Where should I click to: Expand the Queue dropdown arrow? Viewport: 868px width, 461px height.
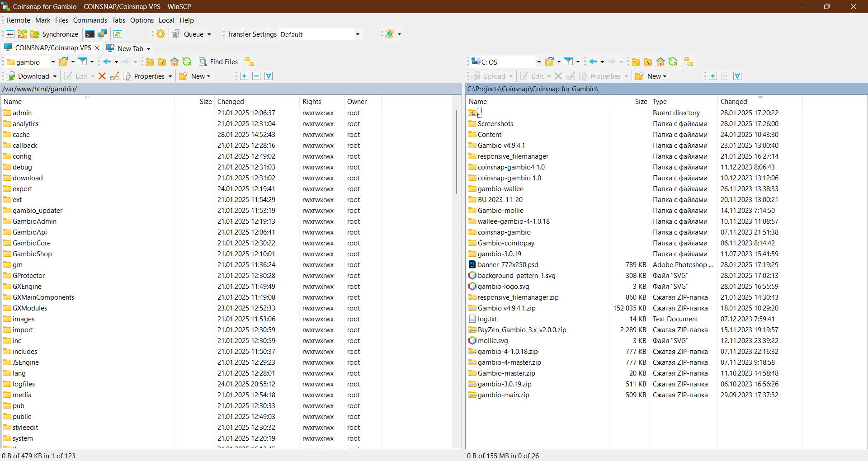[x=209, y=34]
